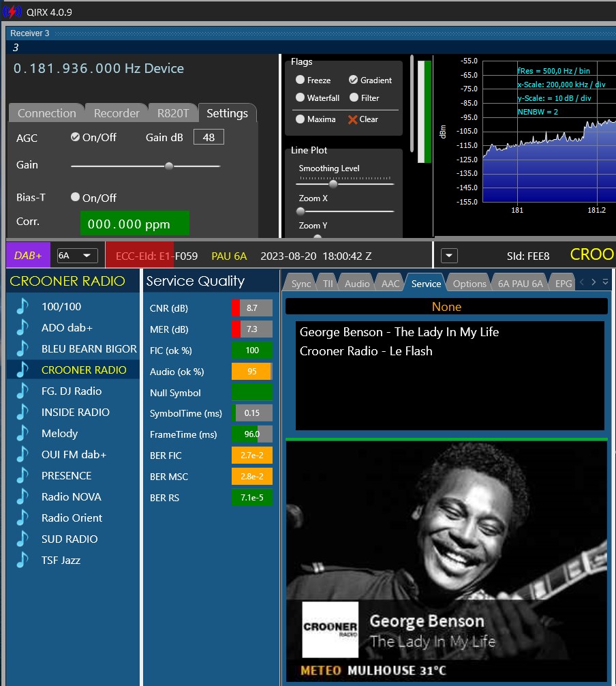The height and width of the screenshot is (686, 616).
Task: Show more tabs with the right chevron
Action: click(x=594, y=282)
